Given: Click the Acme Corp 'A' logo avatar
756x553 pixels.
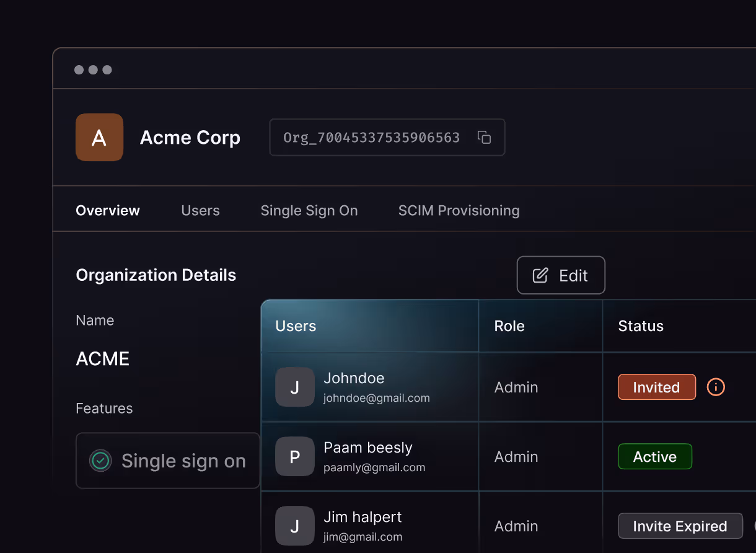Looking at the screenshot, I should 99,138.
